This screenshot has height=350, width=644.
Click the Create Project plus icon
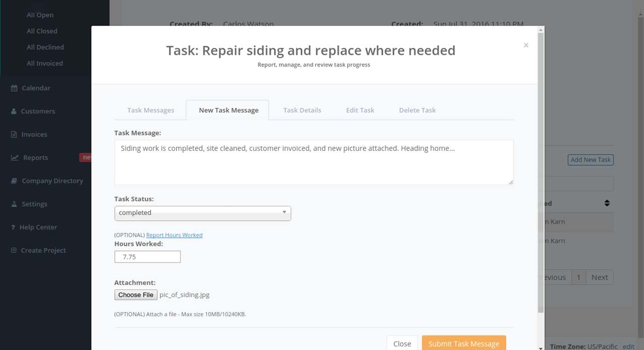[14, 250]
